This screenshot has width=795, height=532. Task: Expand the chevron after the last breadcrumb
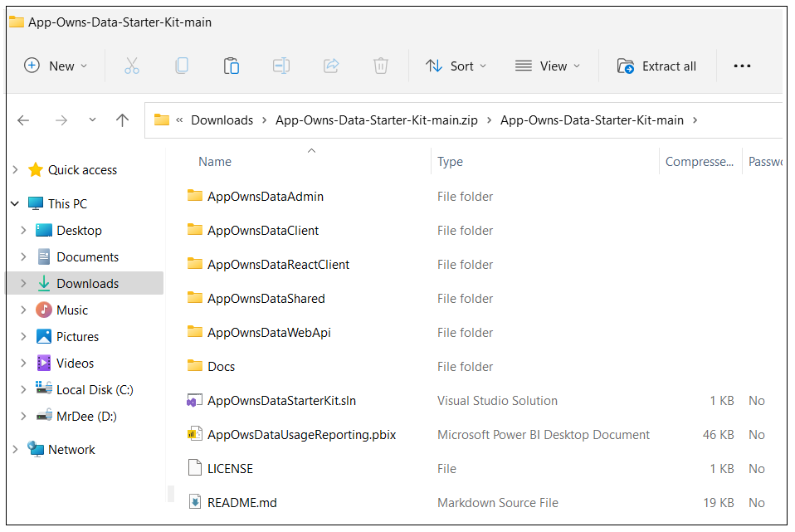pos(695,120)
